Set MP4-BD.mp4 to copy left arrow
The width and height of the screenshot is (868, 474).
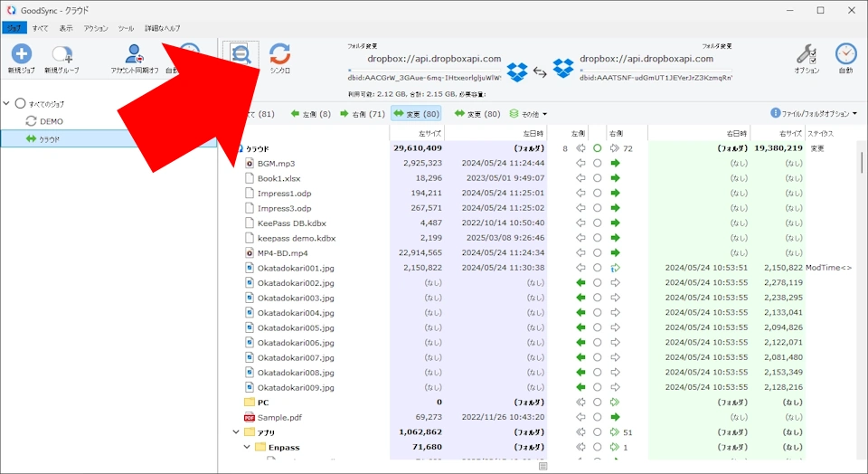point(580,253)
